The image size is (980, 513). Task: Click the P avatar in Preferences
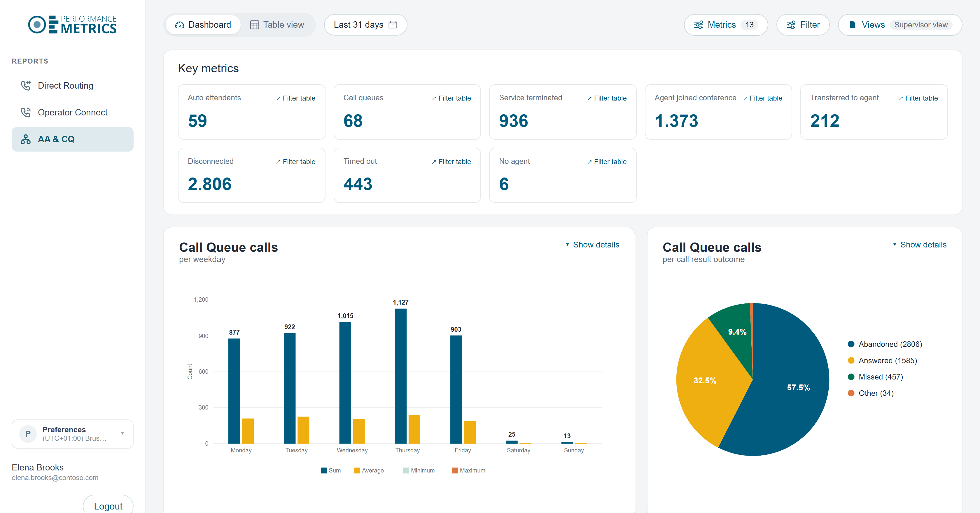pyautogui.click(x=28, y=434)
